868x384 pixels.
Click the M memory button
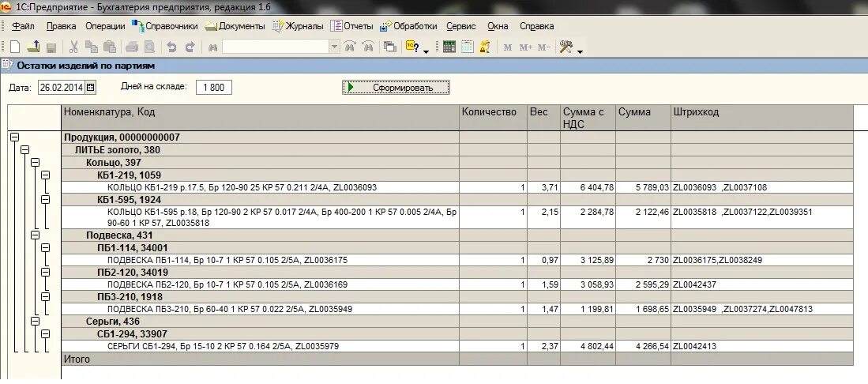508,47
